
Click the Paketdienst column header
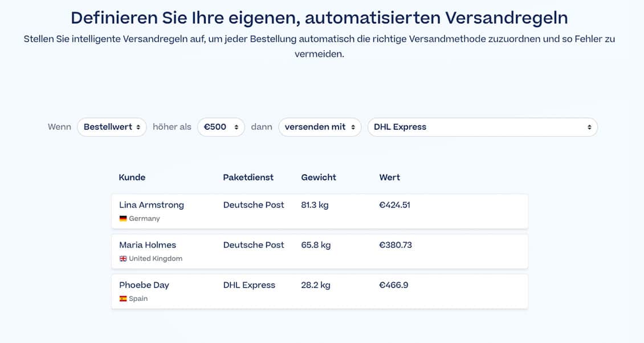248,177
